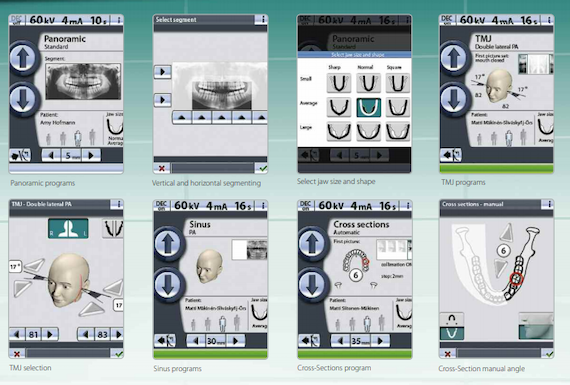The image size is (570, 385).
Task: Decrease the 35 mm value on Cross sections screen
Action: [x=340, y=341]
